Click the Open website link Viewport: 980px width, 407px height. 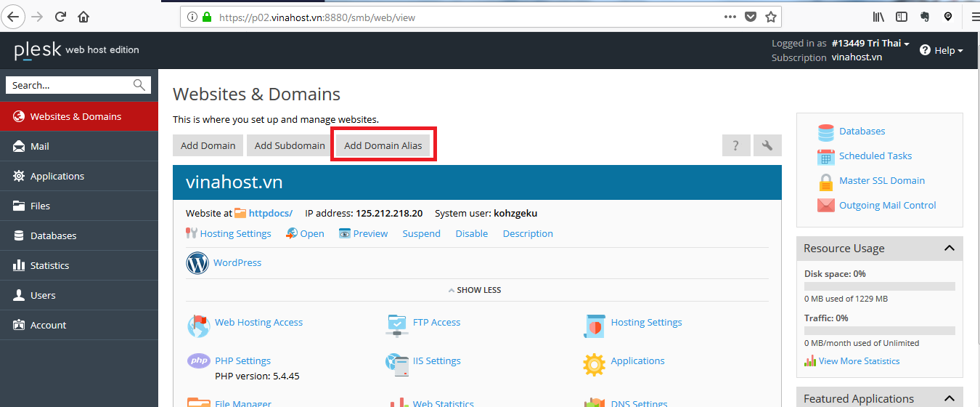[x=312, y=234]
